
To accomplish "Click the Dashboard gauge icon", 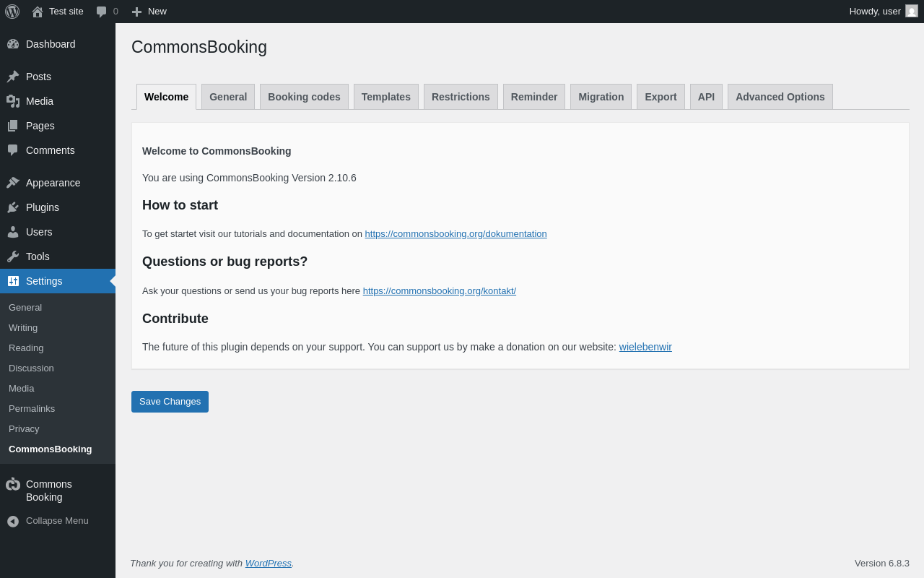I will (13, 44).
